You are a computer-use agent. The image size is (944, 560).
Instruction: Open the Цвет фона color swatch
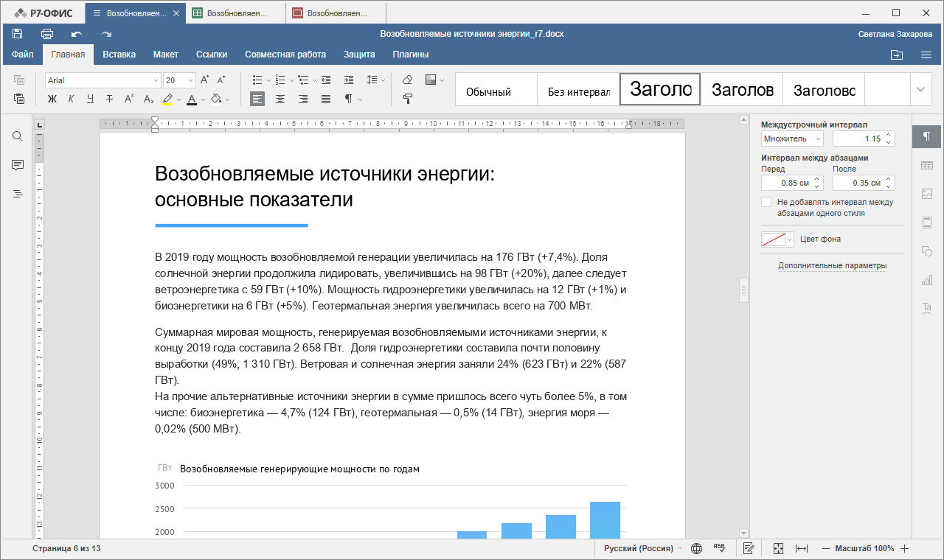click(778, 239)
